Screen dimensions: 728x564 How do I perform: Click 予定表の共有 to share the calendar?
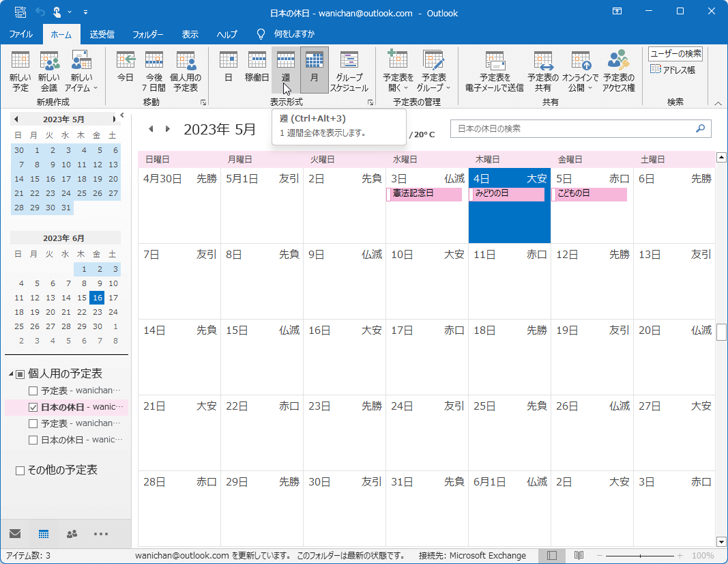(542, 71)
